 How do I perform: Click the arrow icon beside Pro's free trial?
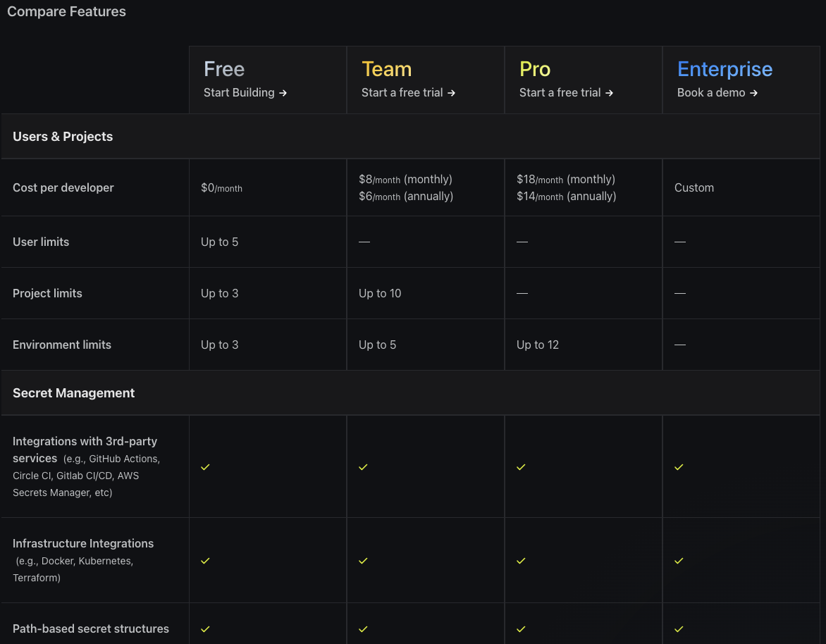tap(610, 93)
